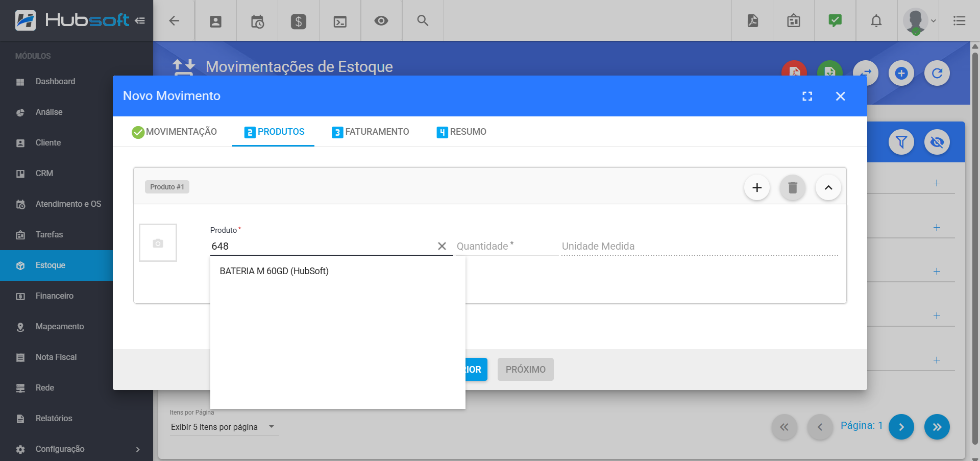Click the PDF document icon in top bar
The width and height of the screenshot is (980, 461).
pos(752,21)
